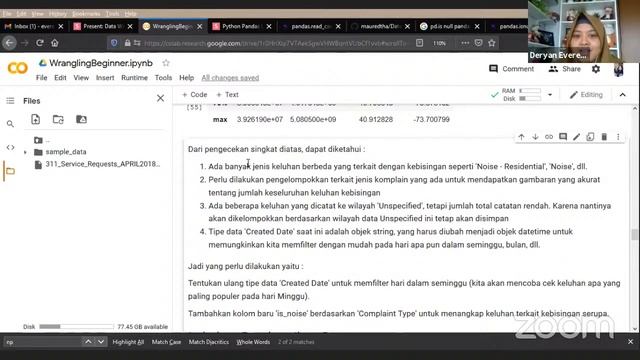Image resolution: width=640 pixels, height=360 pixels.
Task: Click the find-in-page search field
Action: coord(42,342)
